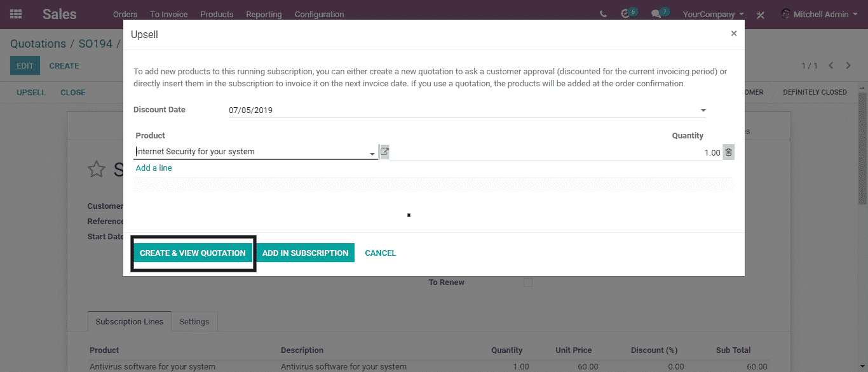The image size is (868, 372).
Task: Go to next record arrow
Action: point(848,65)
